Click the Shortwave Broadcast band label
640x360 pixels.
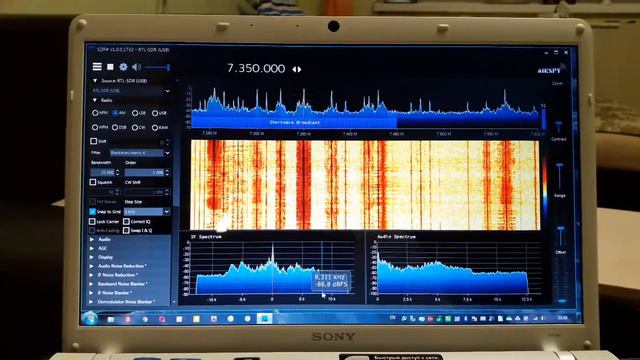(x=294, y=122)
